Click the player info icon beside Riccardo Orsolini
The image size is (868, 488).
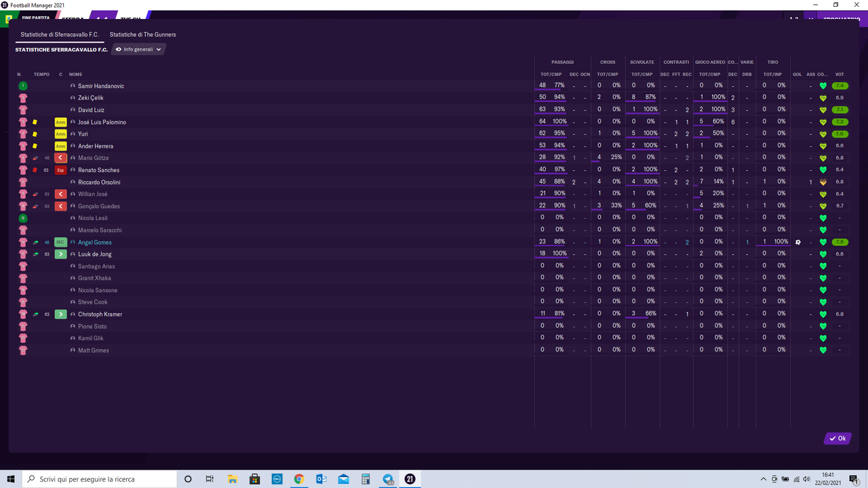[x=73, y=182]
